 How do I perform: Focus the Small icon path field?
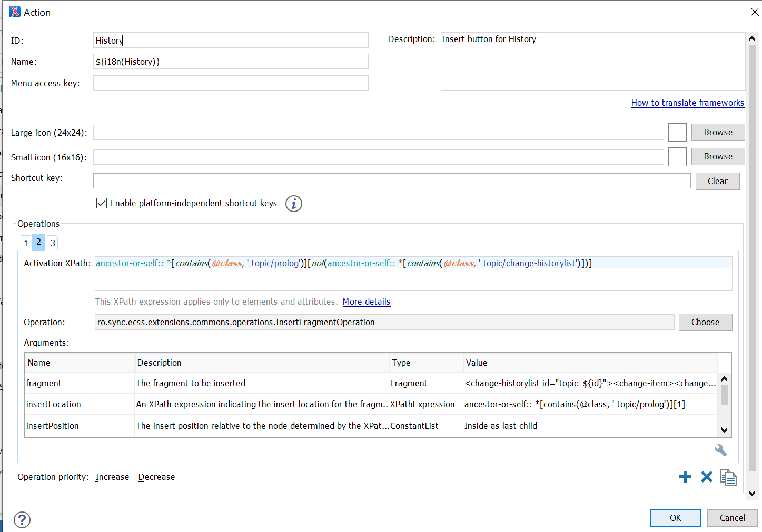click(x=379, y=157)
